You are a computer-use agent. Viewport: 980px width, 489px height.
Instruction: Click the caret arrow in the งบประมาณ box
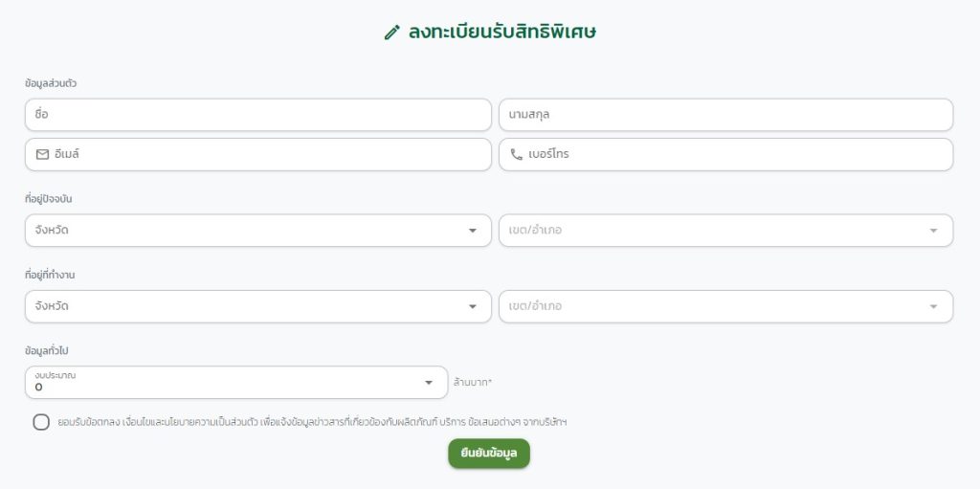(x=429, y=383)
